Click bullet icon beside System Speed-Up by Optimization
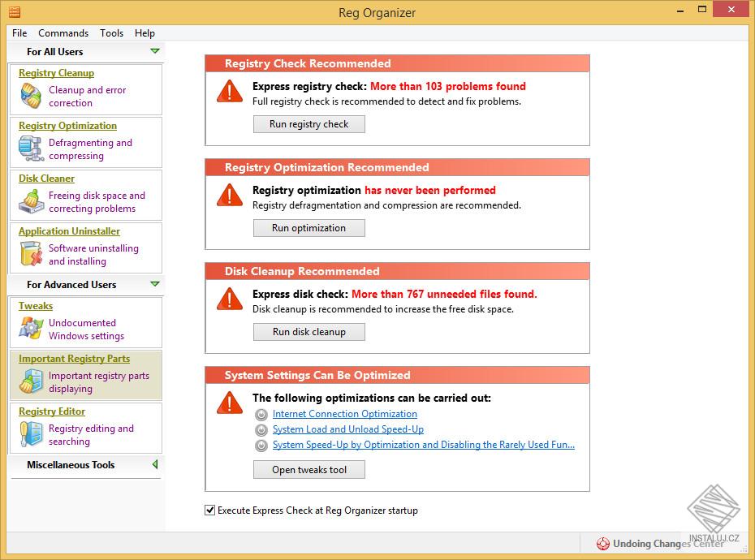Screen dimensions: 755x560 click(x=261, y=446)
